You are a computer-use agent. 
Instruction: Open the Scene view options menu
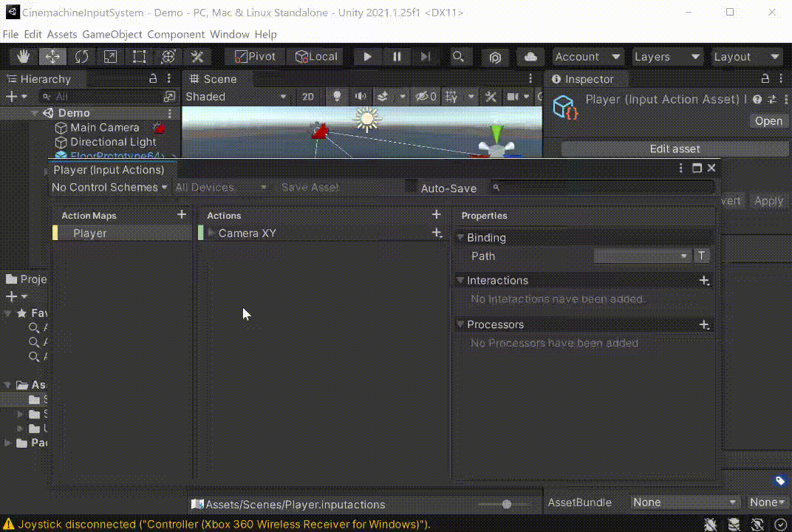click(x=530, y=78)
